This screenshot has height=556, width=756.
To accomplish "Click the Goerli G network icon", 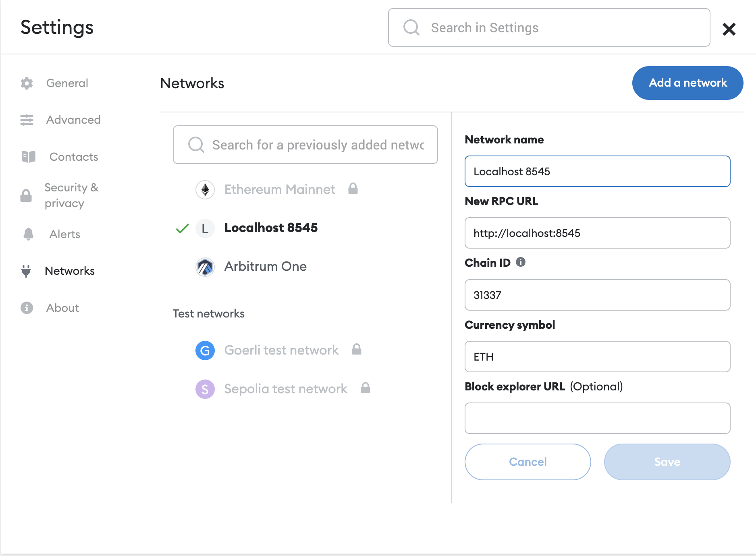I will 205,351.
